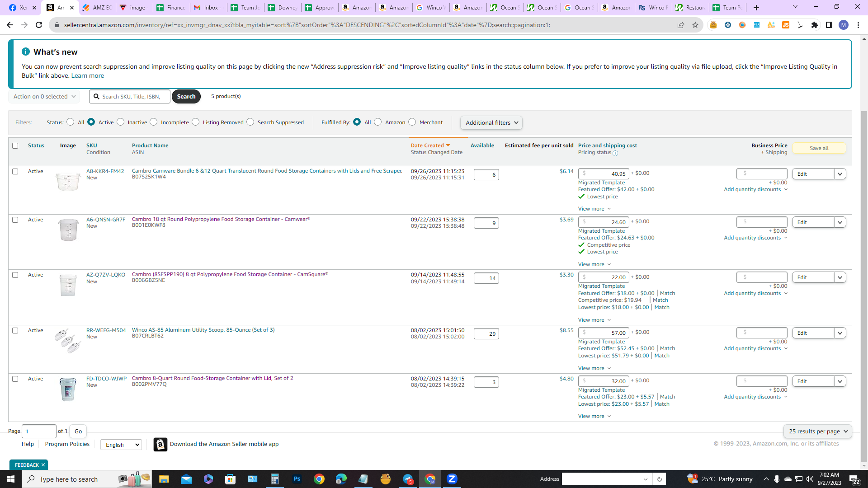The width and height of the screenshot is (868, 488).
Task: Expand View more for the Winco AS-85 listing
Action: click(594, 368)
